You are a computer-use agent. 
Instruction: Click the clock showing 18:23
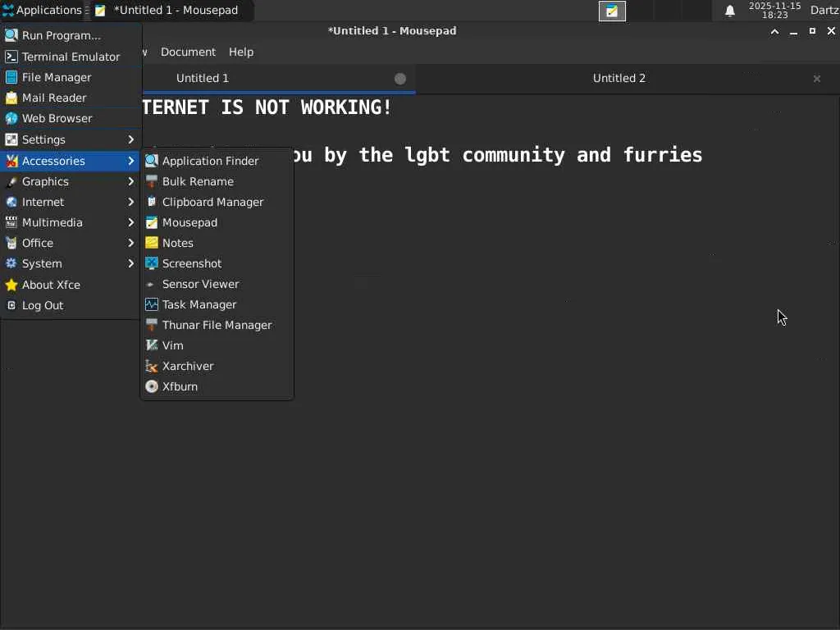coord(774,15)
